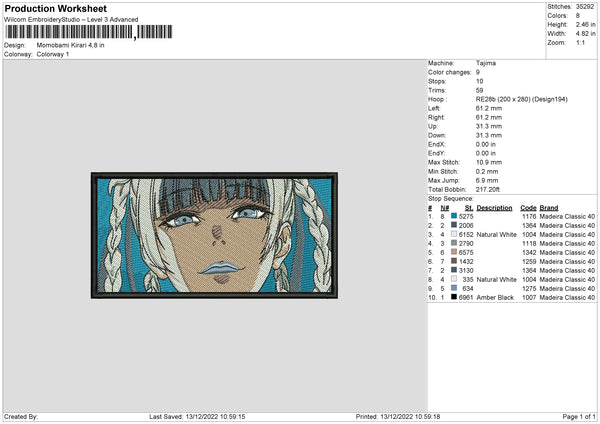Click width value '4.82 in'
Screen dimensions: 600x424
[585, 34]
